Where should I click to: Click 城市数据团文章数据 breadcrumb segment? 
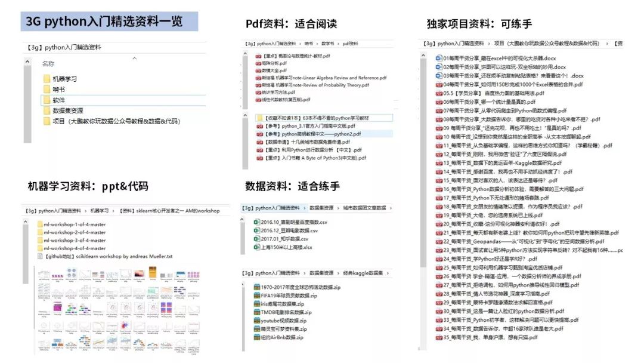(x=364, y=208)
